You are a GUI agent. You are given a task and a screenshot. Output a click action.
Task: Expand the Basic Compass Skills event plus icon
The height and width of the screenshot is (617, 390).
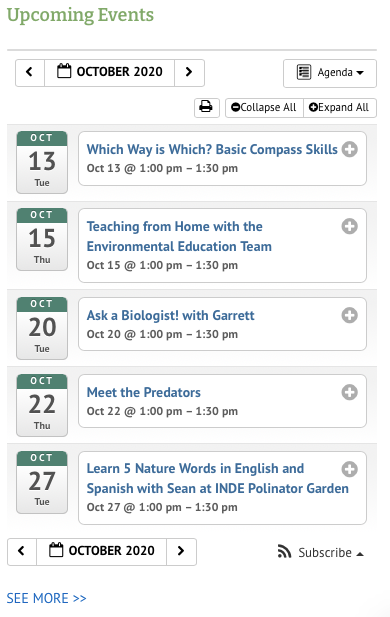[x=349, y=149]
